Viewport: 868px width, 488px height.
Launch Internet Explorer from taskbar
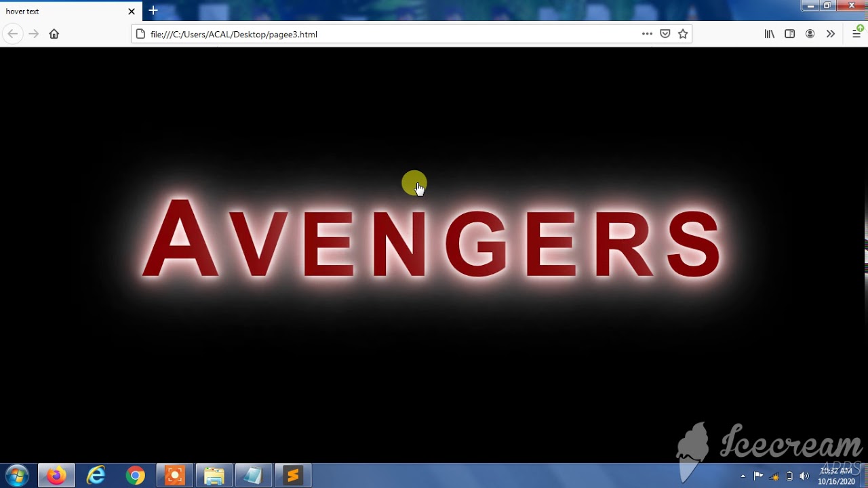click(96, 476)
